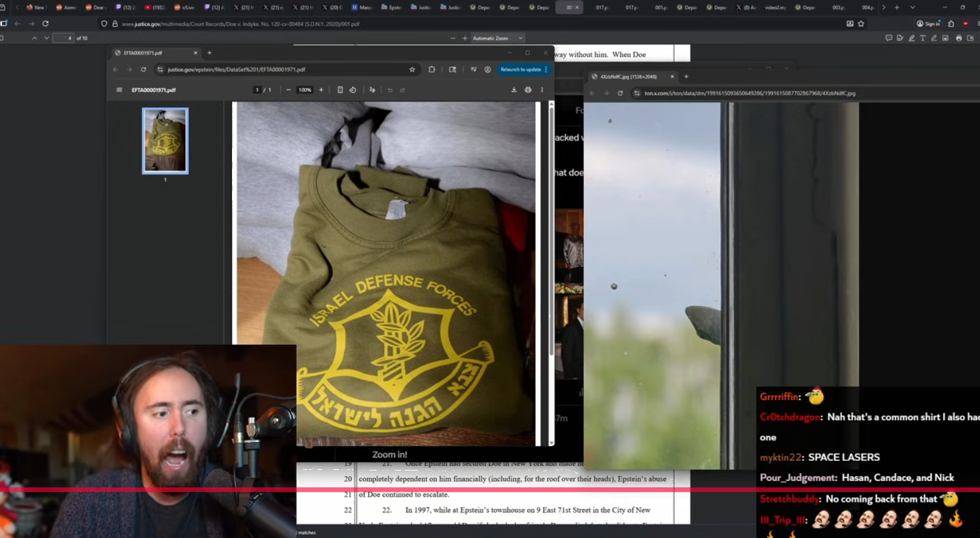Open the extensions puzzle icon in the EFTA window
The image size is (980, 538).
[432, 69]
